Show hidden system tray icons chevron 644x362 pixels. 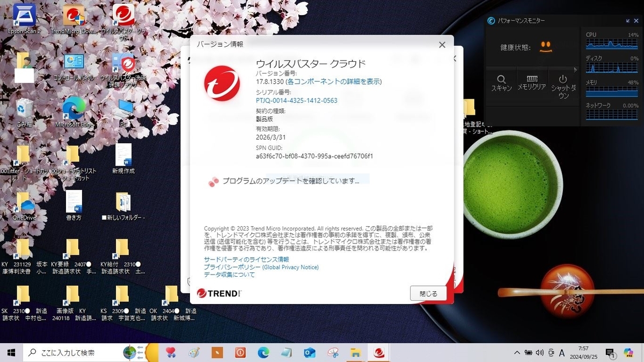517,352
